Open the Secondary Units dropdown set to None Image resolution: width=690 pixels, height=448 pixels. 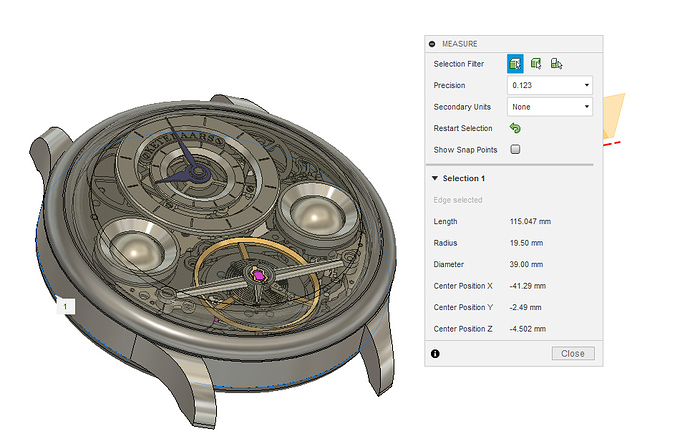coord(550,107)
